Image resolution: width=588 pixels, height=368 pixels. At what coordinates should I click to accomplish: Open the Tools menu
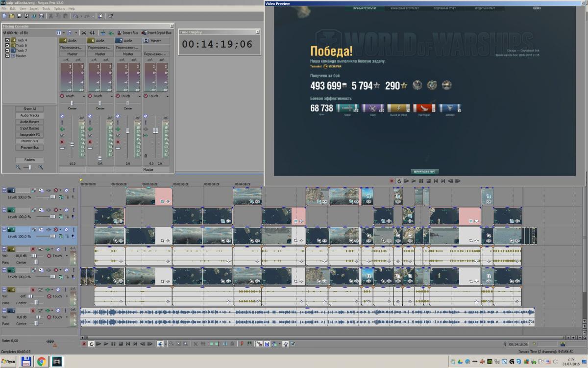[46, 9]
